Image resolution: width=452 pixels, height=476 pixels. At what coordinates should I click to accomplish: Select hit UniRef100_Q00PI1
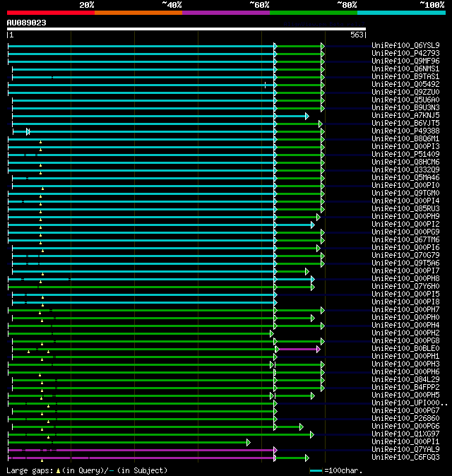pos(405,442)
